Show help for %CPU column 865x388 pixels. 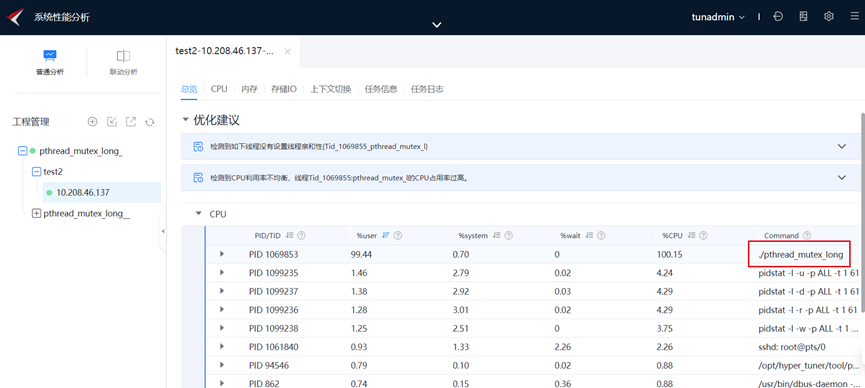[x=704, y=236]
